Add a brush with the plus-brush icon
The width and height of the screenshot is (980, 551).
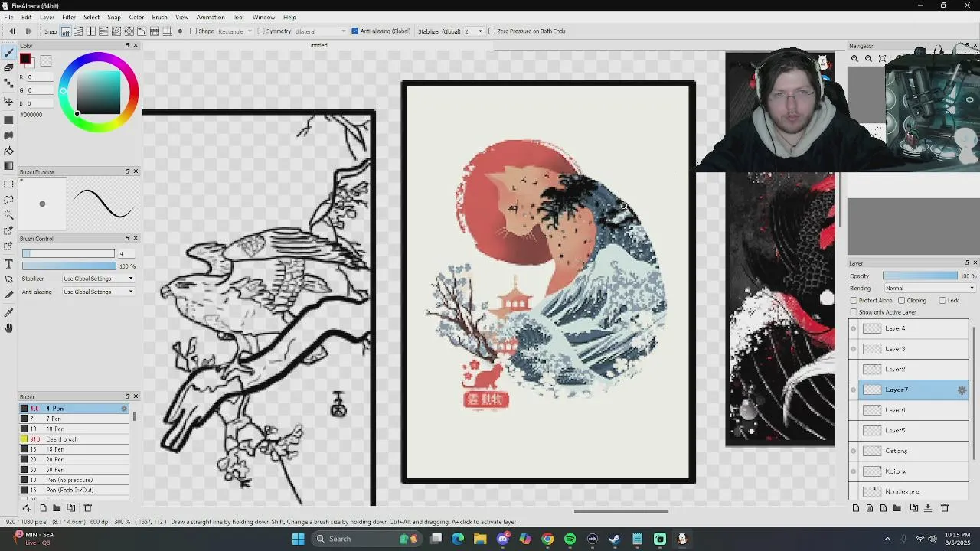[26, 507]
